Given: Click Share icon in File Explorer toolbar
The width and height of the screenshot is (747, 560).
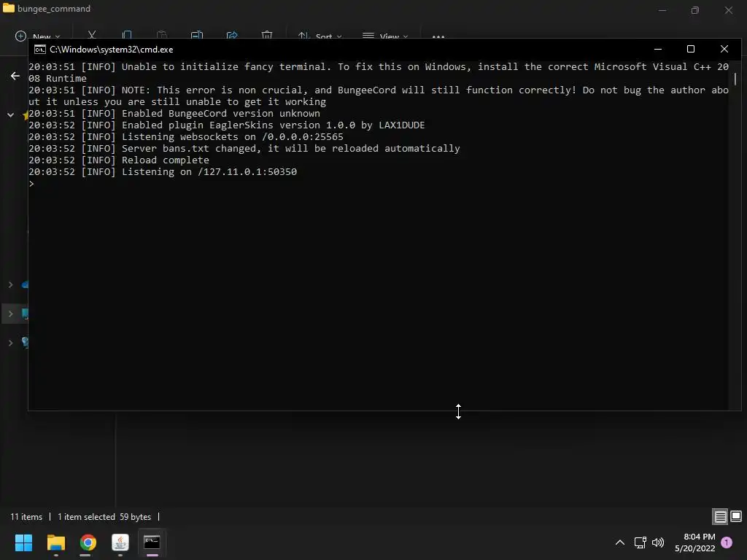Looking at the screenshot, I should click(x=232, y=35).
